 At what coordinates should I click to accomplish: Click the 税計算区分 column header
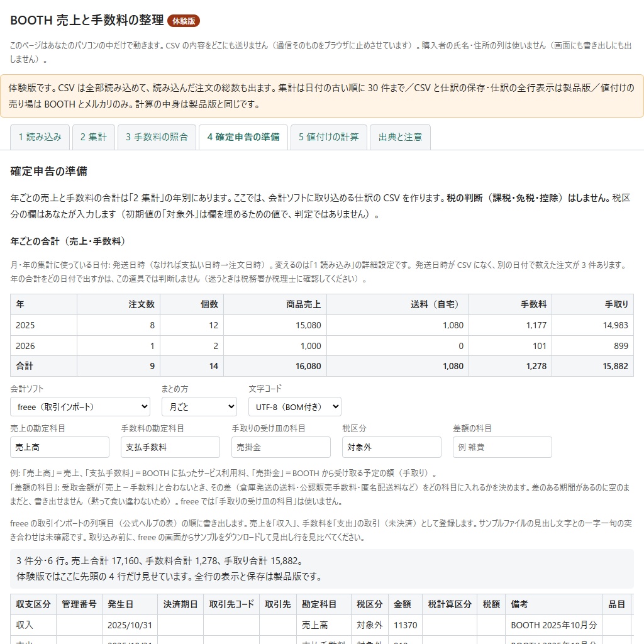(x=450, y=604)
